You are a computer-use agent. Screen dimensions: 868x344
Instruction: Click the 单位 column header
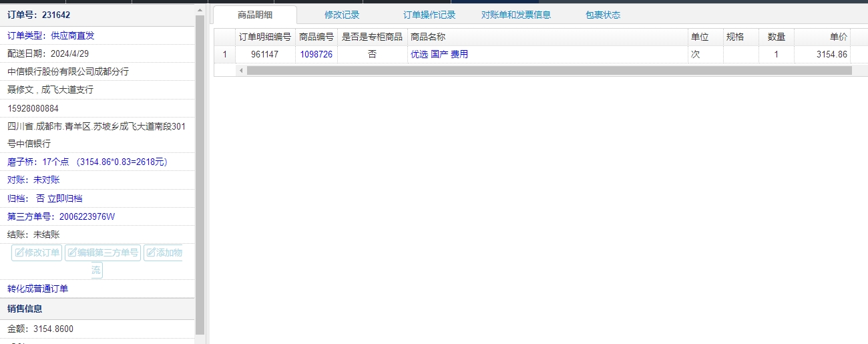[x=706, y=37]
